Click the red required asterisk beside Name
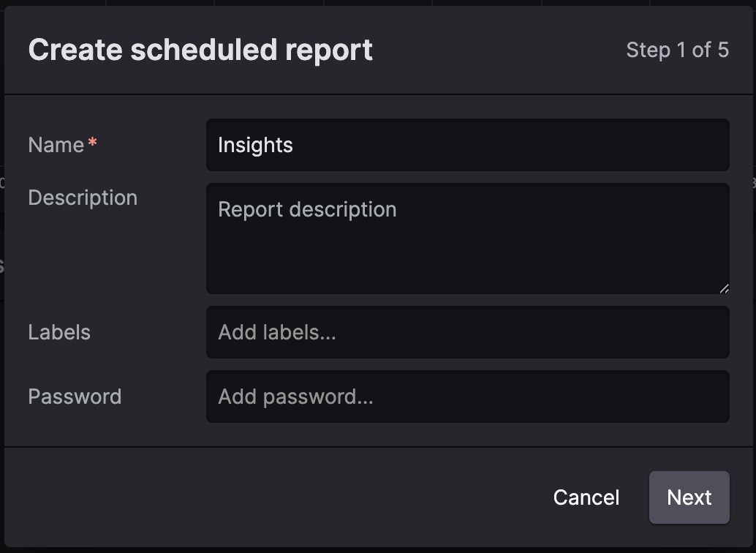The image size is (756, 553). pyautogui.click(x=93, y=143)
